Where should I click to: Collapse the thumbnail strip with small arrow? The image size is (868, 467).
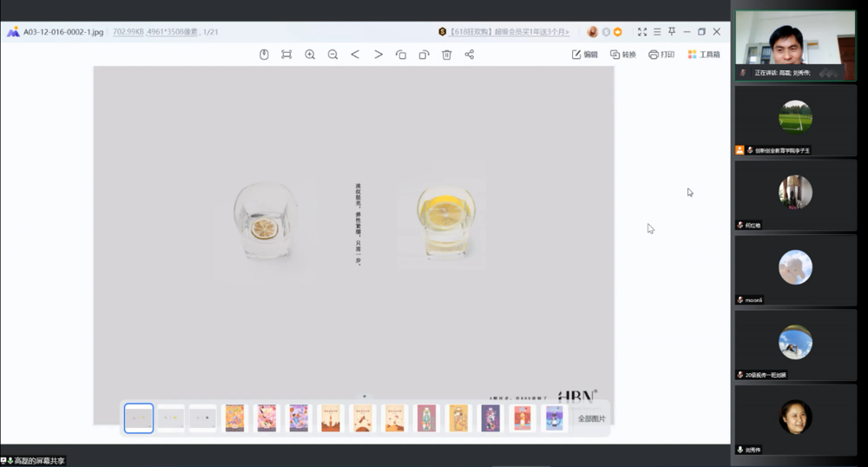point(365,397)
